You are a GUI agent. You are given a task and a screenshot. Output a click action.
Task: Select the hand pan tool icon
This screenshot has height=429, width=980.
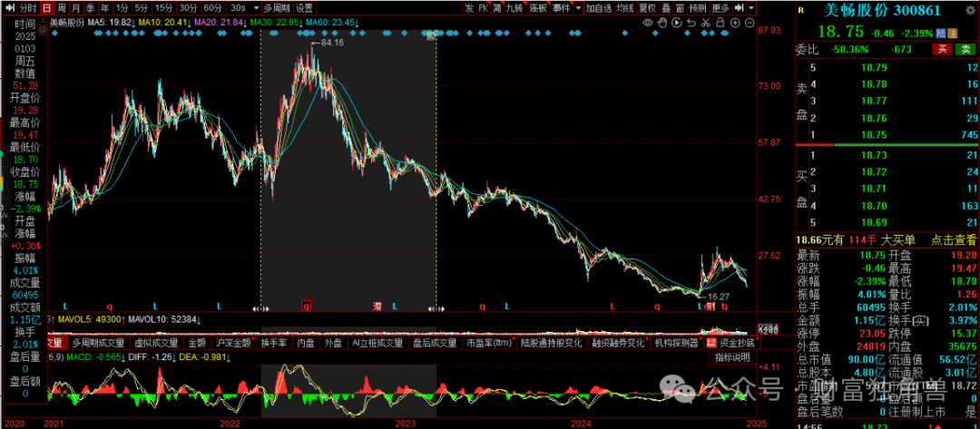[x=661, y=23]
